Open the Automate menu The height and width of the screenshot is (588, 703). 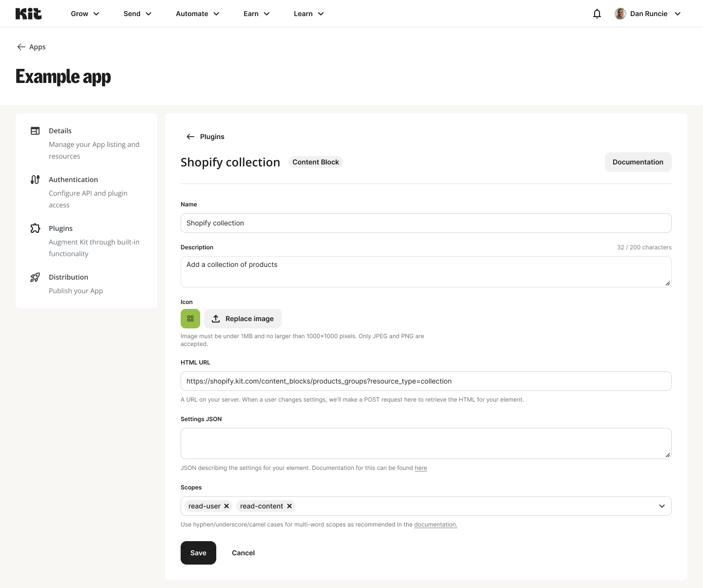click(x=198, y=14)
